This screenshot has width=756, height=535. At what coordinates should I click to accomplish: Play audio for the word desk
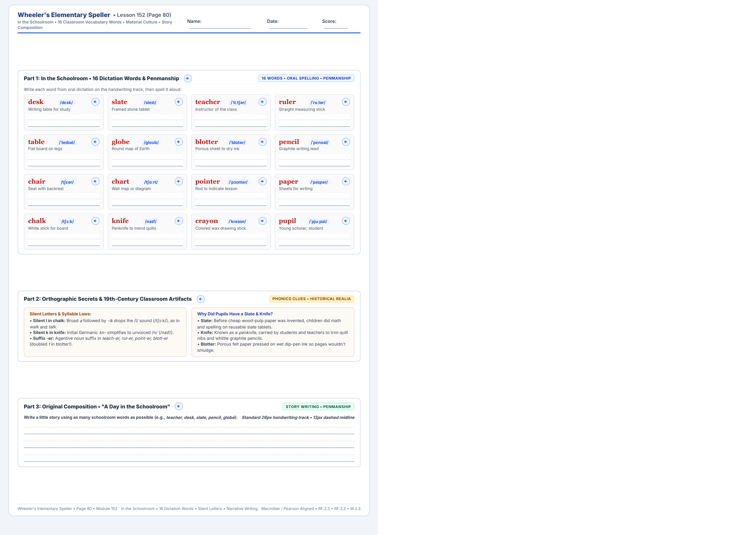tap(95, 102)
